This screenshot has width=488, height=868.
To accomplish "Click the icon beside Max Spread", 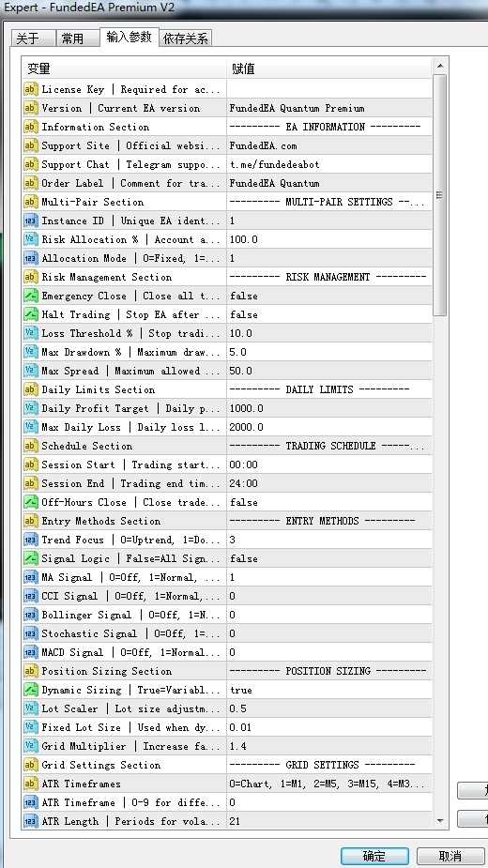I will [x=31, y=371].
